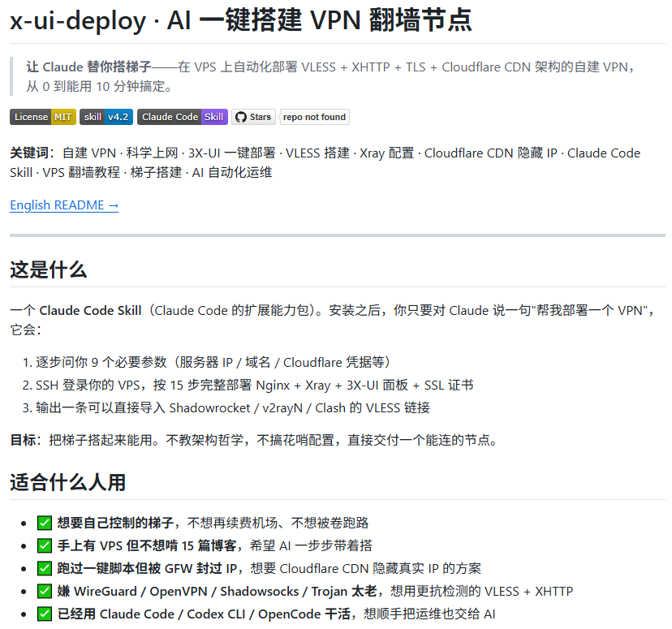The width and height of the screenshot is (672, 629).
Task: Click the blockquote text 让 Claude 替你搭梯子
Action: click(88, 67)
